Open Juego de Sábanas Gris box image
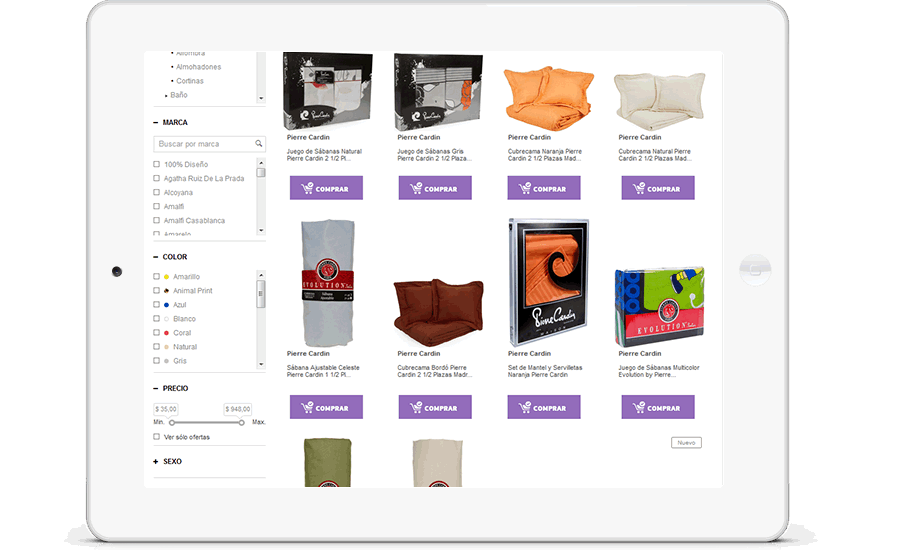This screenshot has width=912, height=551. [x=438, y=91]
